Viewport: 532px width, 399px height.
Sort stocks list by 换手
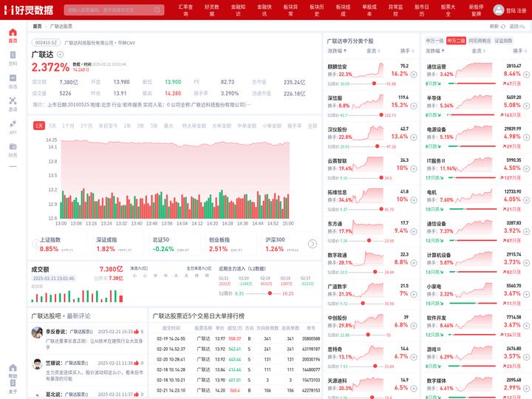[407, 51]
